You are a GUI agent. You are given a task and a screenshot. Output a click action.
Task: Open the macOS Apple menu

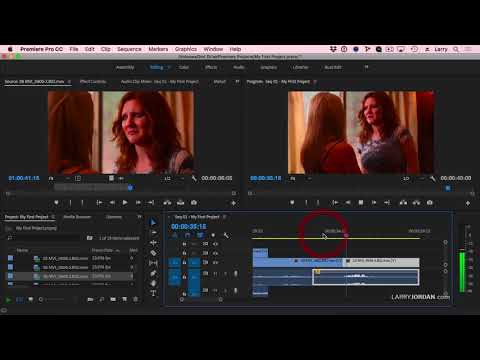10,49
